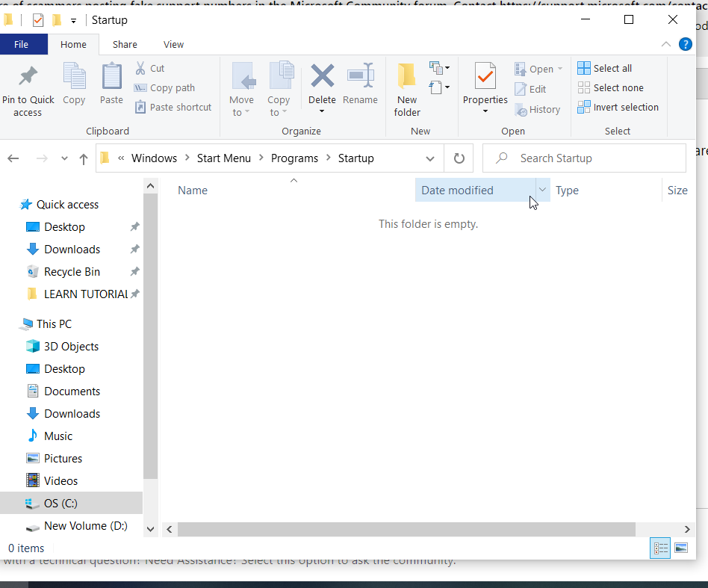Image resolution: width=708 pixels, height=588 pixels.
Task: Open Recent locations dropdown arrow
Action: click(64, 158)
